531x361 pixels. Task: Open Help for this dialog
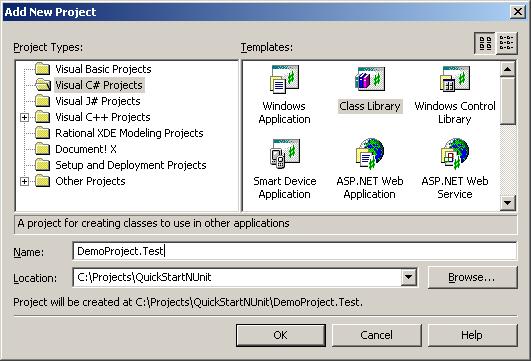pyautogui.click(x=472, y=335)
